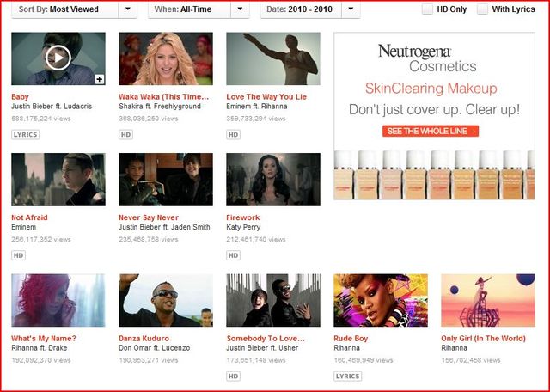
Task: Open the What's My Name? title link
Action: pos(44,339)
